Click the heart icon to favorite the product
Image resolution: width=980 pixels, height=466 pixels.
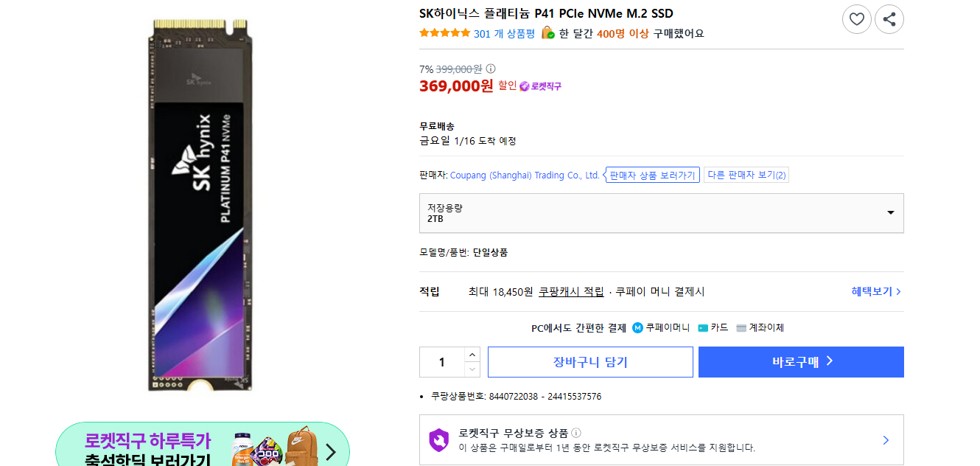856,19
